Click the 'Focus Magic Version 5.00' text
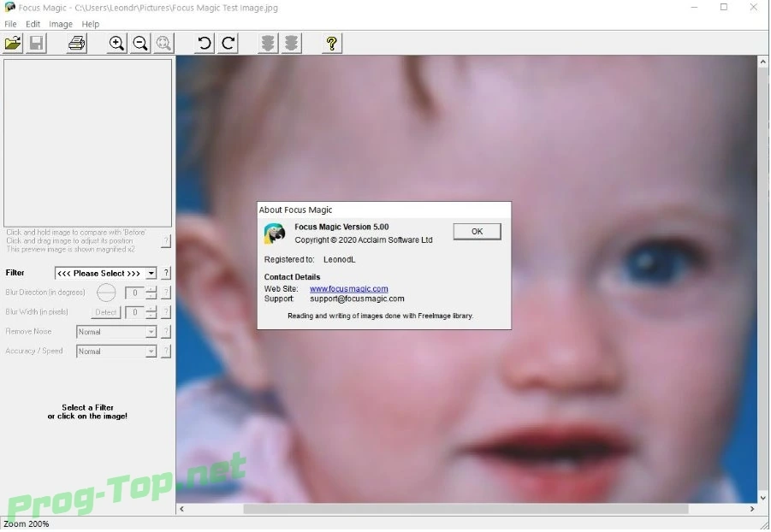The height and width of the screenshot is (532, 771). pyautogui.click(x=341, y=227)
